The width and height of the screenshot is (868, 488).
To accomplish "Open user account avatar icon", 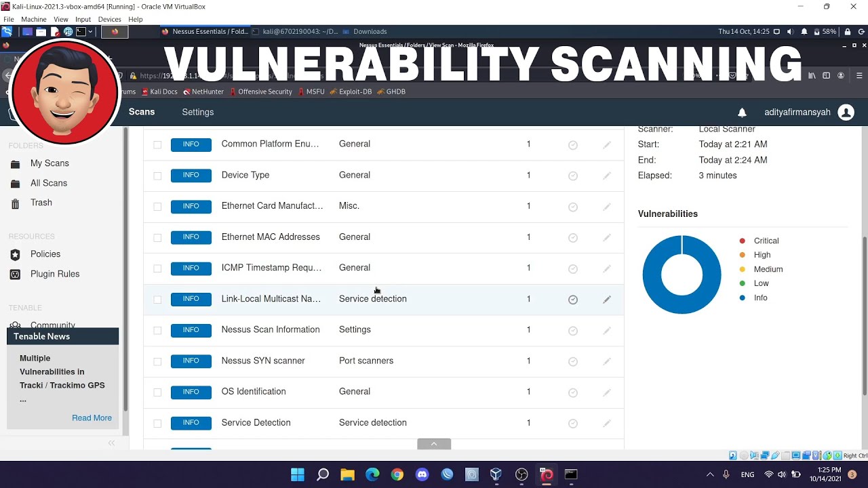I will (x=846, y=113).
